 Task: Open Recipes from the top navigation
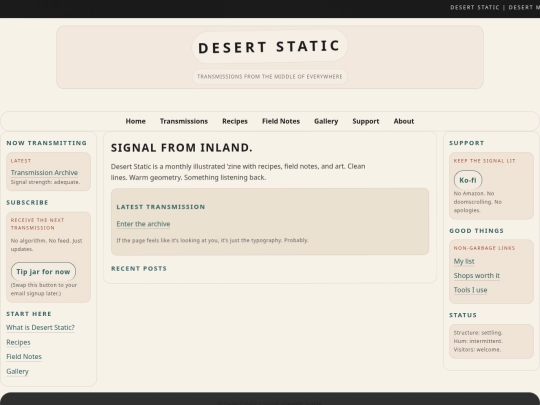235,121
